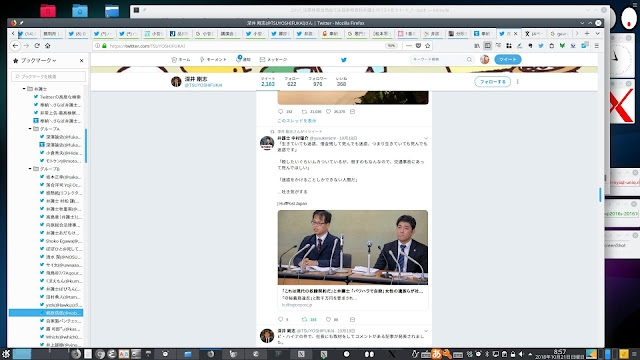Open Twitterの高度な検索 bookmark

pos(60,97)
